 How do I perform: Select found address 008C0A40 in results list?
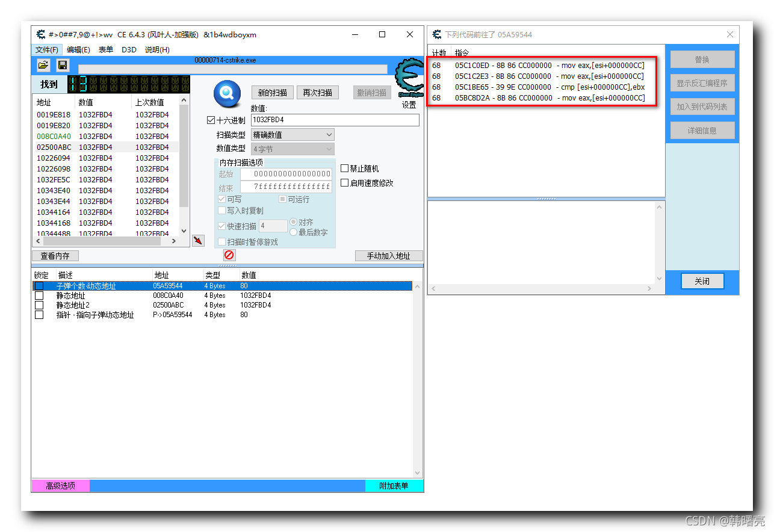tap(54, 137)
